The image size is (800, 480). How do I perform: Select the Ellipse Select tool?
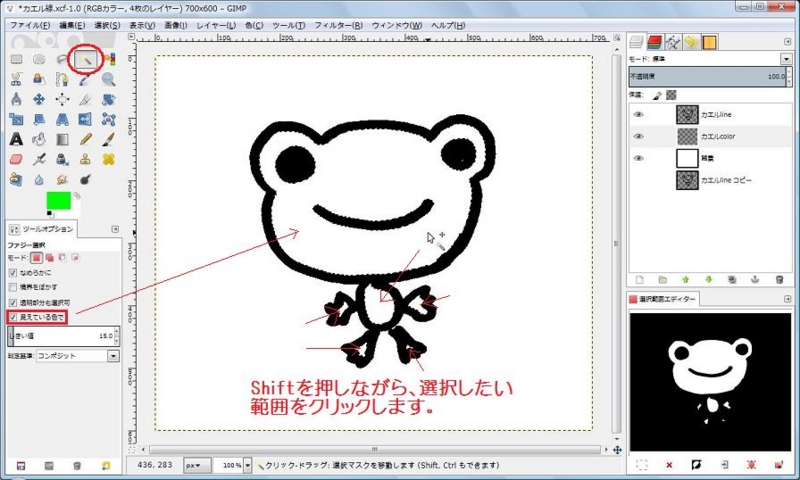click(x=39, y=59)
